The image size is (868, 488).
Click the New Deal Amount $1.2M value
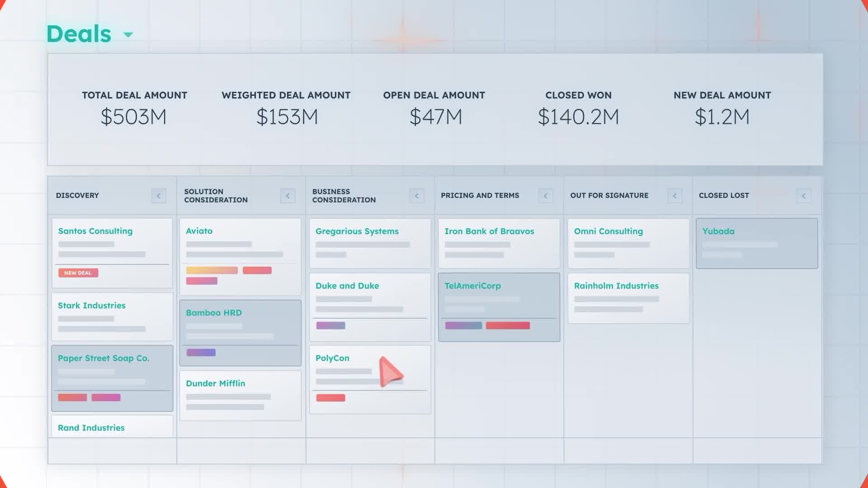pyautogui.click(x=722, y=117)
